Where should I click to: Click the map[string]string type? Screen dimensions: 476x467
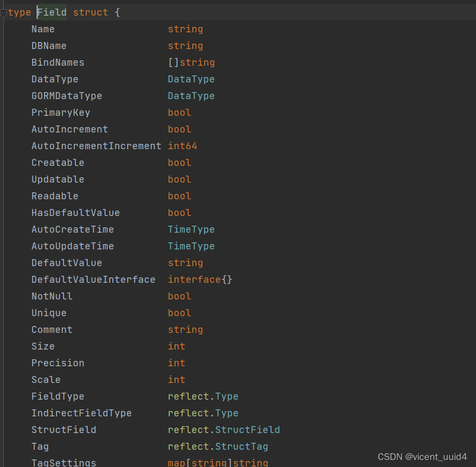[218, 463]
